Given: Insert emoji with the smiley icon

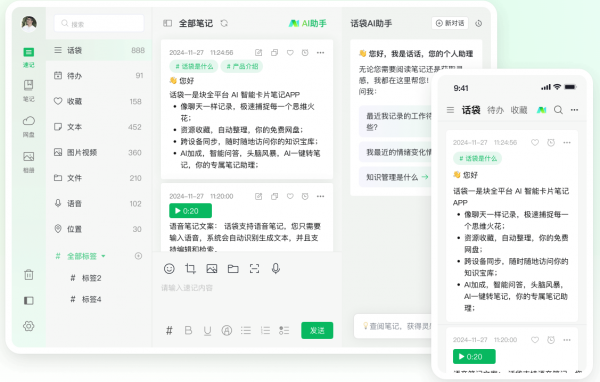Looking at the screenshot, I should pos(169,269).
